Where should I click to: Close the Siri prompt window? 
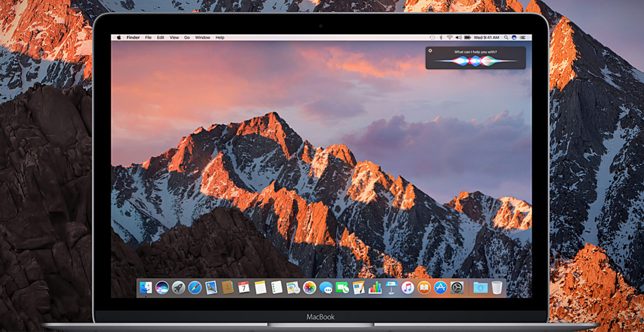click(x=430, y=50)
